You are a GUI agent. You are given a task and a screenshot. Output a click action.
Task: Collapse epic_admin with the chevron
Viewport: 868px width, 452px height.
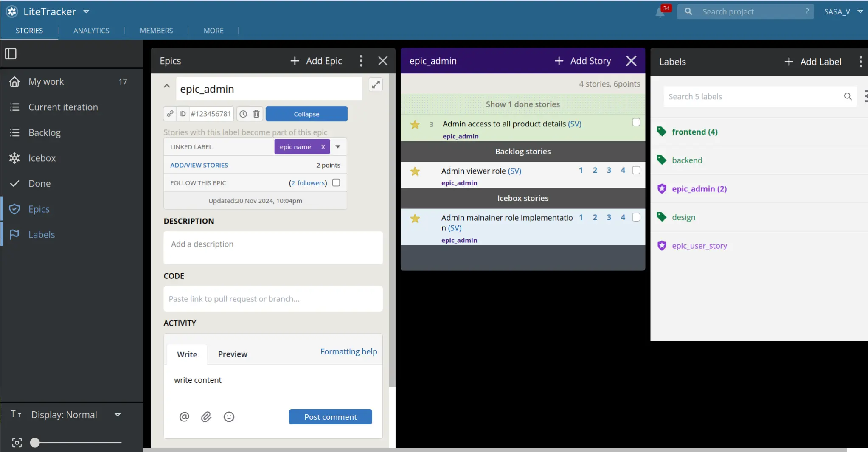pos(167,86)
